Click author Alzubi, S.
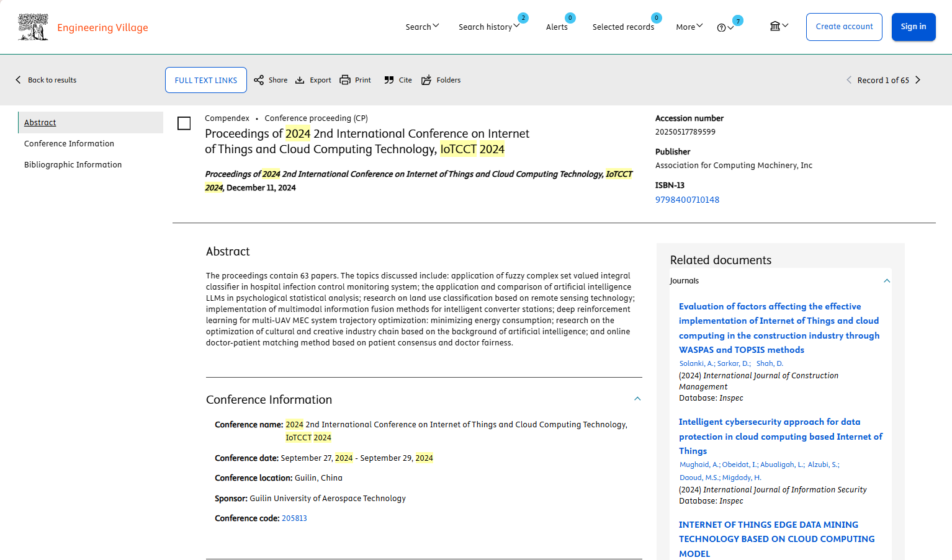Viewport: 952px width, 560px height. (823, 464)
